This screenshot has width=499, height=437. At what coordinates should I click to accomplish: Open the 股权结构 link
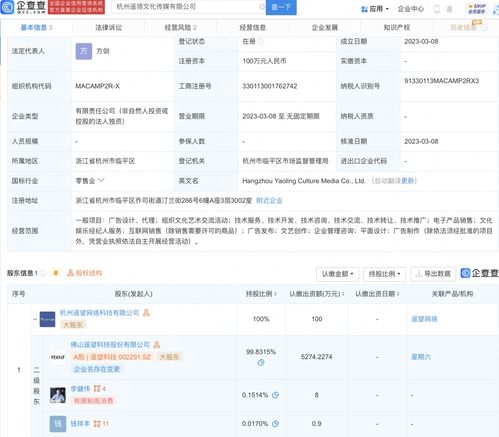(x=85, y=273)
